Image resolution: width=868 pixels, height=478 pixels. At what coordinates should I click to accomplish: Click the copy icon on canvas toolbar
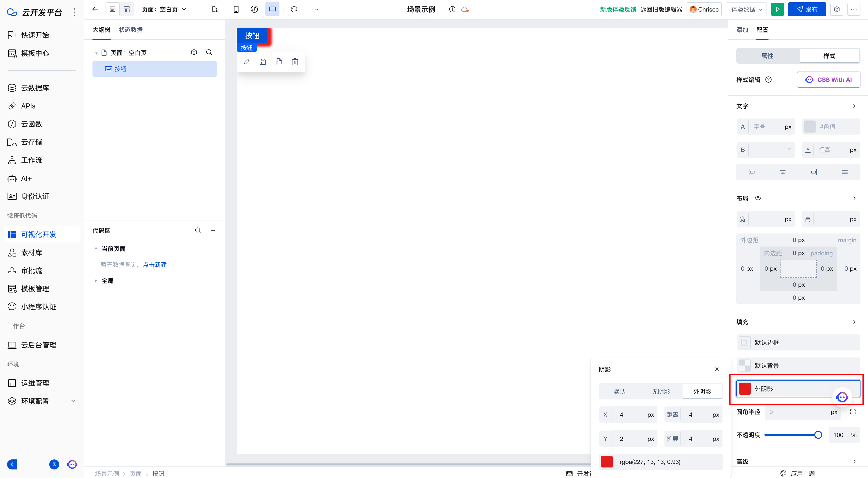pyautogui.click(x=279, y=62)
